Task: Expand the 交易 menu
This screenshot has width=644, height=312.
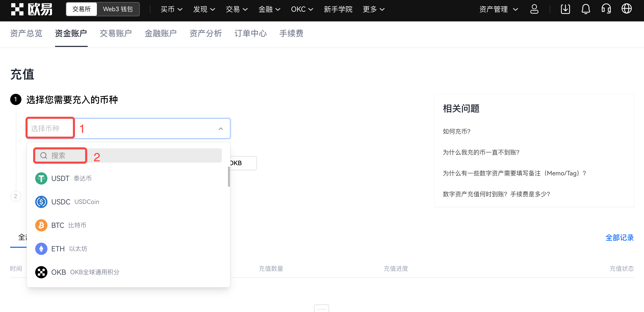Action: pos(237,9)
